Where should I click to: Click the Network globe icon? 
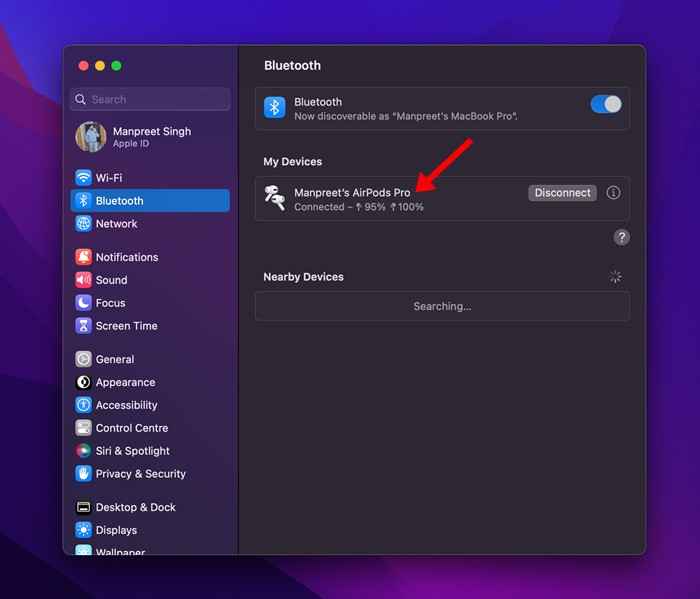click(x=83, y=224)
